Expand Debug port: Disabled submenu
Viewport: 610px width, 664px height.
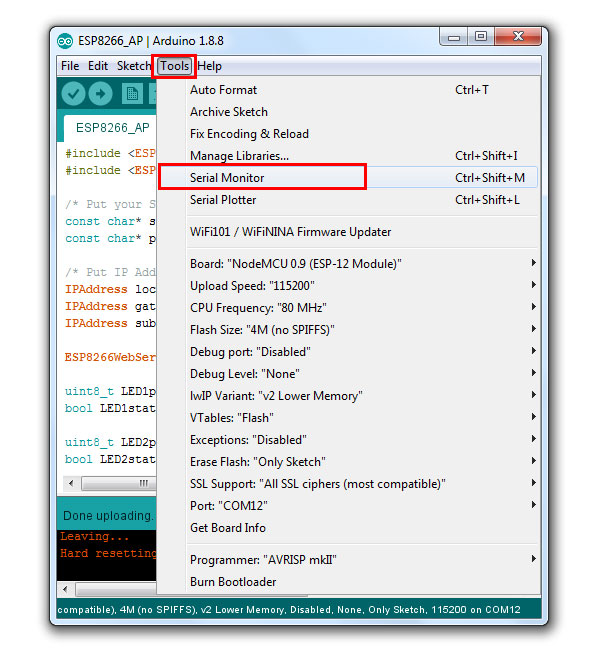pos(348,352)
